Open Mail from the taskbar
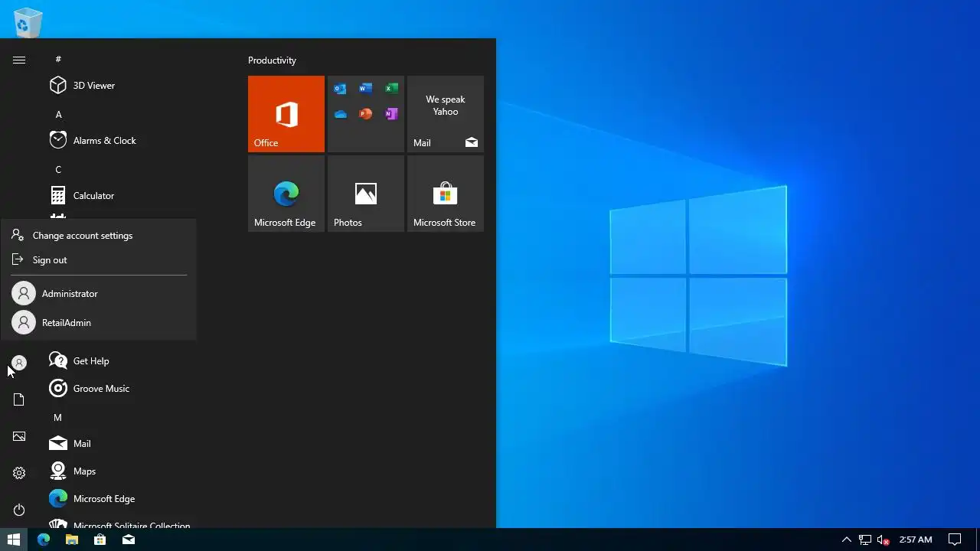This screenshot has width=980, height=551. tap(128, 540)
